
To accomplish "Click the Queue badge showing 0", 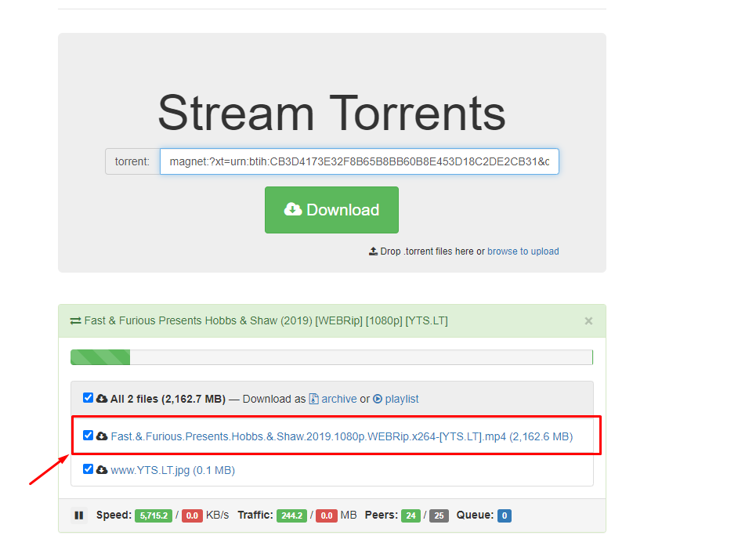I will 503,515.
